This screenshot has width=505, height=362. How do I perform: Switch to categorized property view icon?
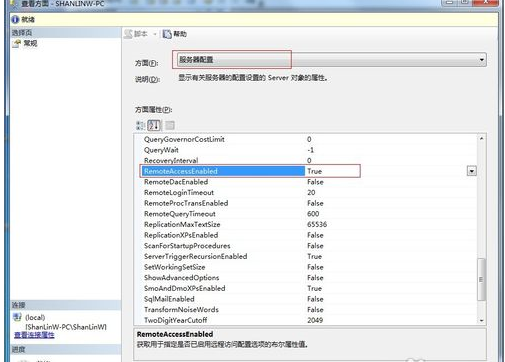coord(140,125)
